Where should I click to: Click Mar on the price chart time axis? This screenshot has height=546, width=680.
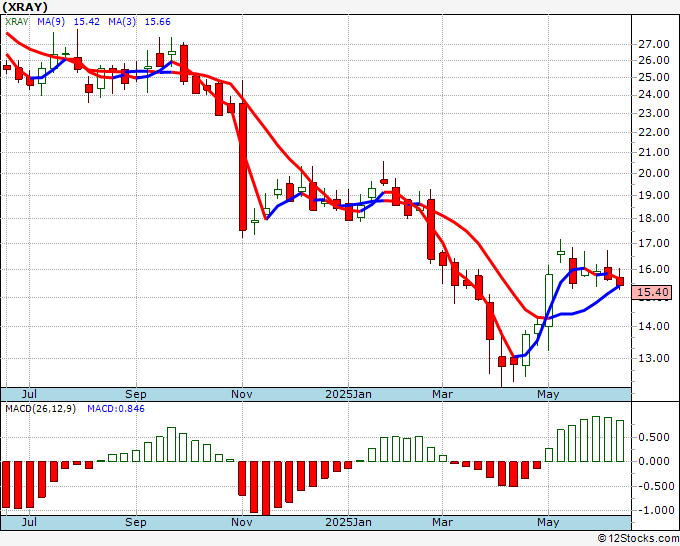tap(442, 394)
